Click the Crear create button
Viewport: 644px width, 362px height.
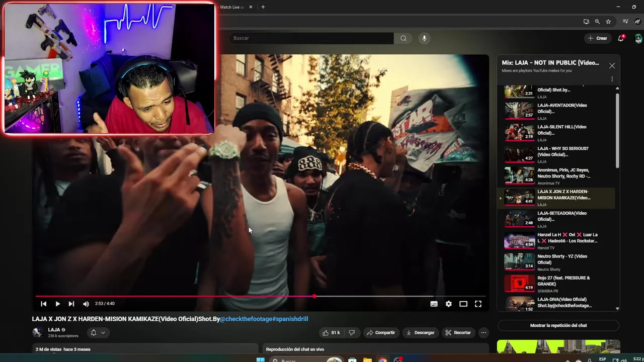pyautogui.click(x=598, y=38)
